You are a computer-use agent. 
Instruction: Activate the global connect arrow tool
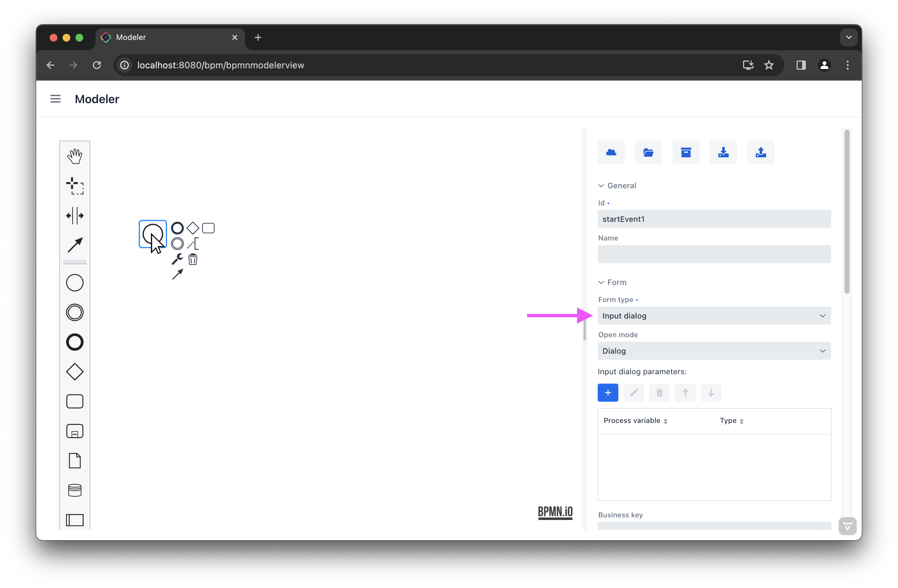click(75, 245)
